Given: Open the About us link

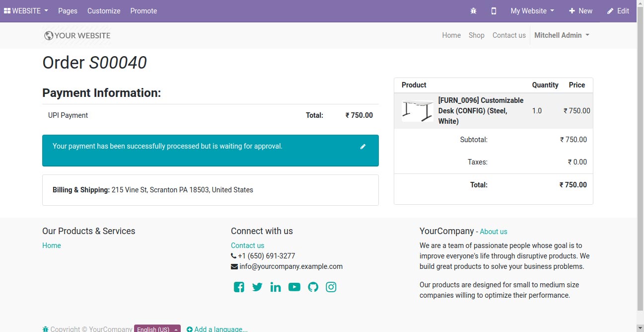Looking at the screenshot, I should (494, 232).
